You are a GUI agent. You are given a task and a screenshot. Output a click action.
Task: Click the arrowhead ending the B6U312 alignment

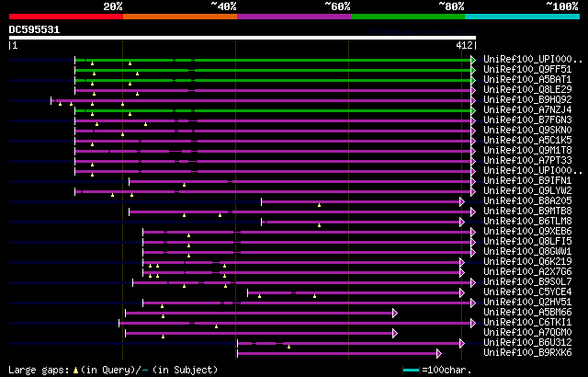click(462, 344)
